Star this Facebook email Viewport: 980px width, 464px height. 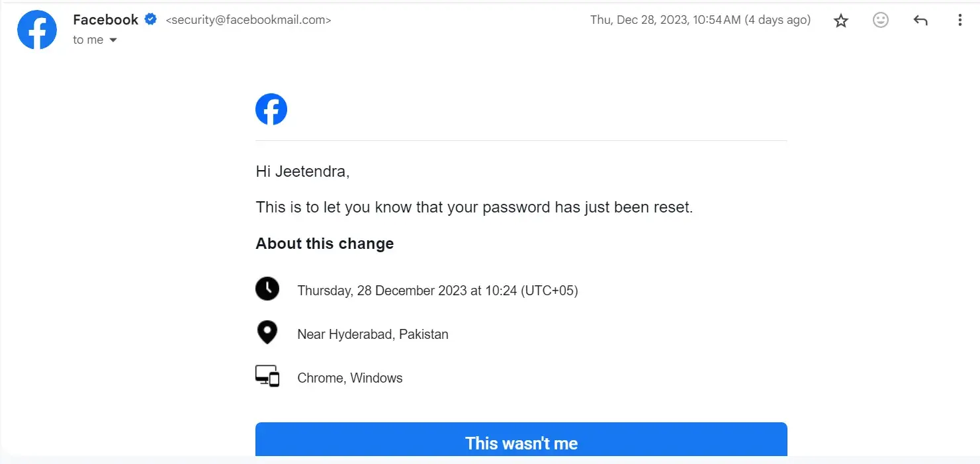pos(841,21)
